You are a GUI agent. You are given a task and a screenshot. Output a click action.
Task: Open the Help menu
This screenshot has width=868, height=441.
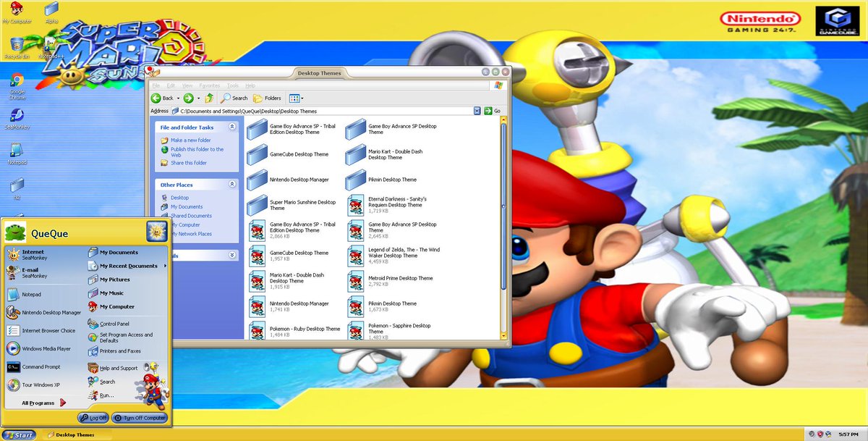click(250, 85)
